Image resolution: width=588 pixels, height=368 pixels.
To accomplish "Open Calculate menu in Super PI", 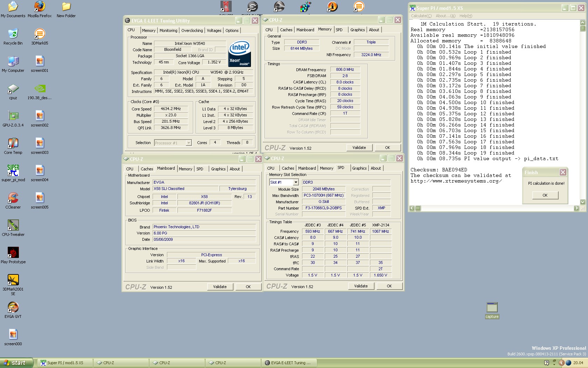I will 421,16.
